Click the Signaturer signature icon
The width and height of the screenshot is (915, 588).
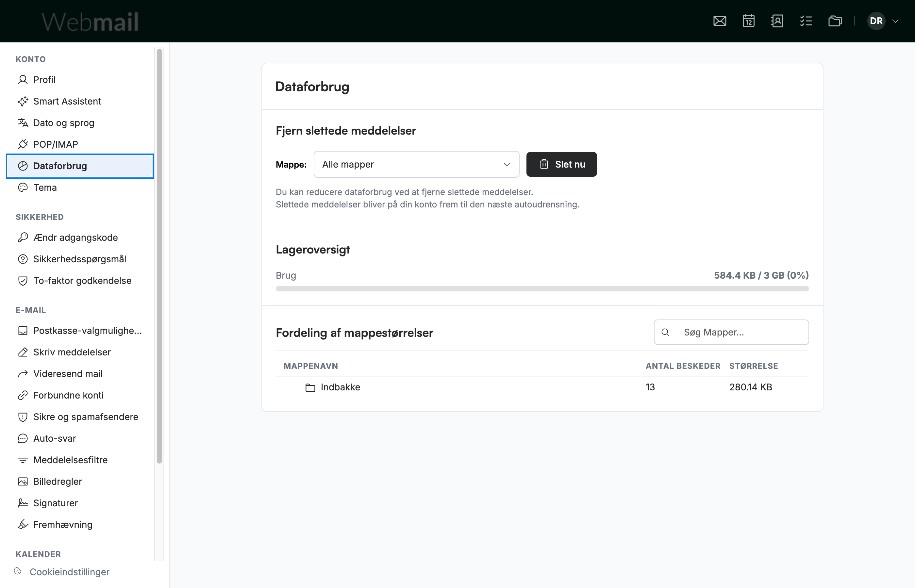(x=23, y=503)
